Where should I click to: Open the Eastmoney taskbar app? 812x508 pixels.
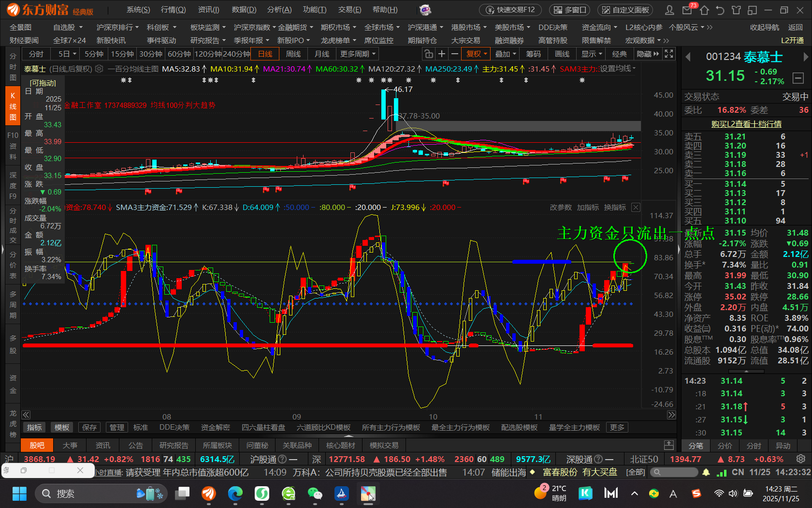pos(209,493)
